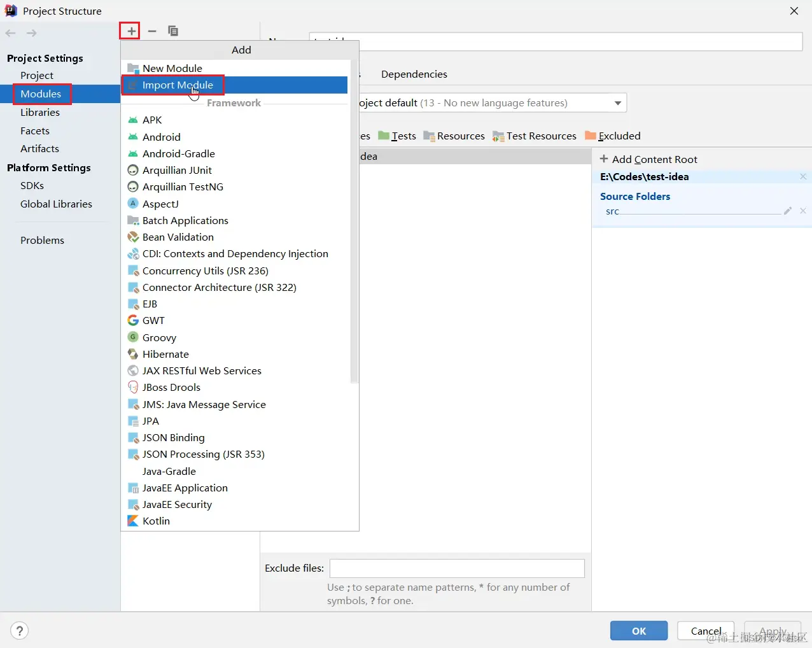Select Connector Architecture (JSR 322)
Viewport: 812px width, 648px height.
point(234,287)
